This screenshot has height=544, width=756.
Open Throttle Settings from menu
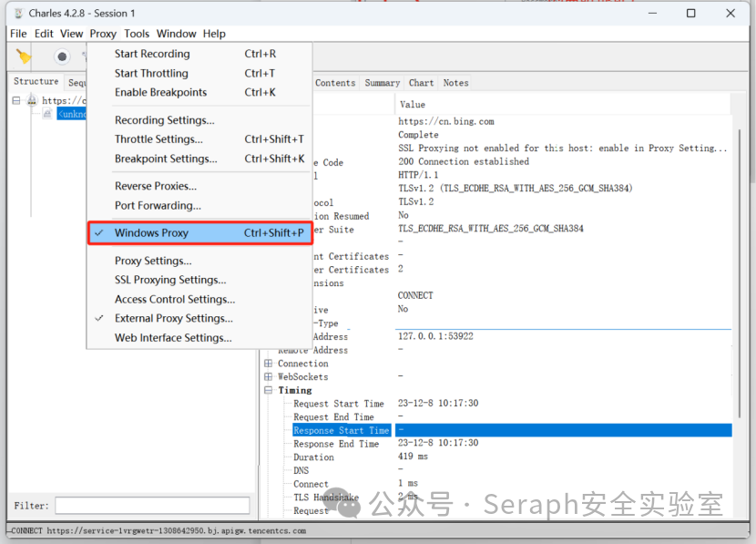tap(200, 139)
